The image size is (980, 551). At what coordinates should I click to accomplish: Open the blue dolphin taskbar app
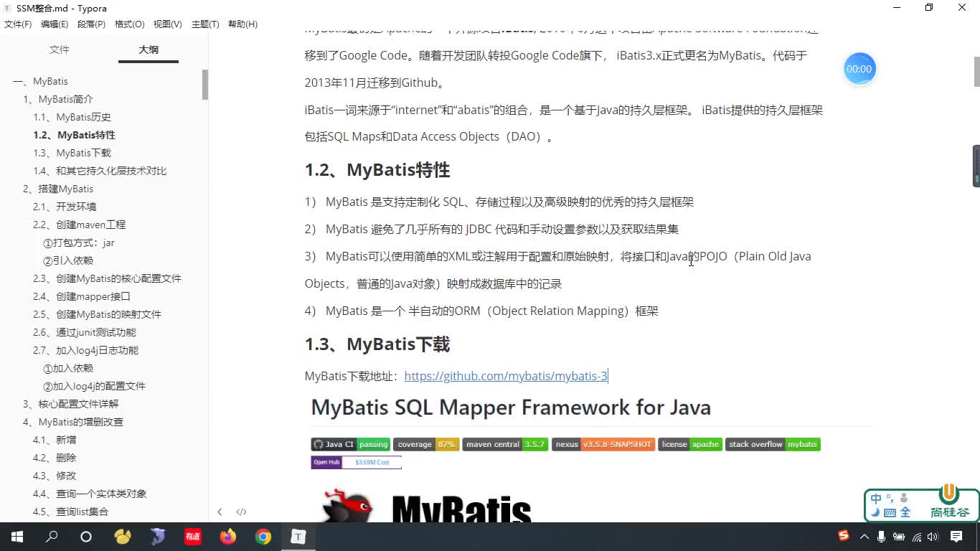click(x=157, y=536)
